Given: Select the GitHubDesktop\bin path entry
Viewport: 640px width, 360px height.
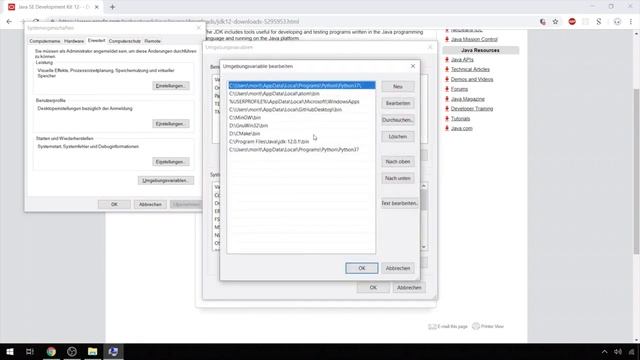Looking at the screenshot, I should [x=301, y=109].
